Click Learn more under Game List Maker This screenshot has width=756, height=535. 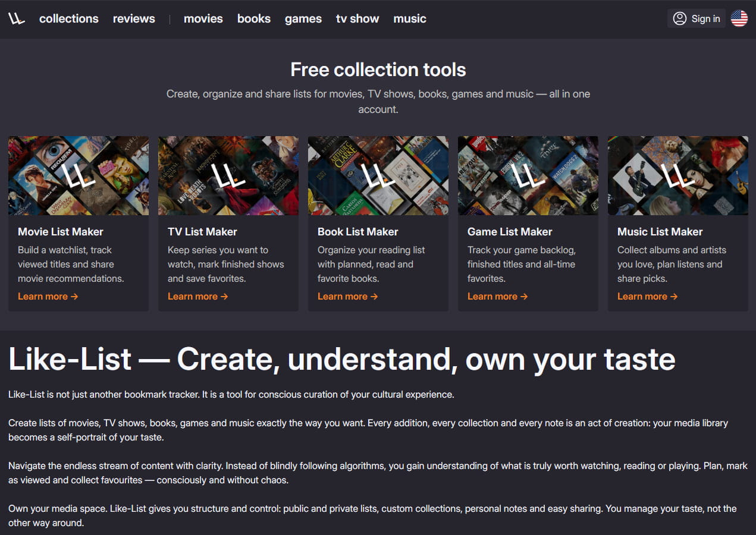pyautogui.click(x=498, y=296)
